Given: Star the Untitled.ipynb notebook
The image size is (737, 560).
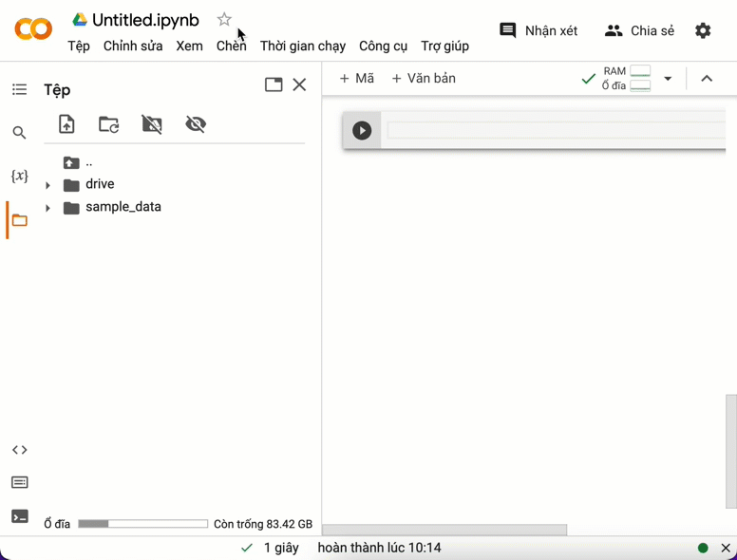Looking at the screenshot, I should pos(224,20).
